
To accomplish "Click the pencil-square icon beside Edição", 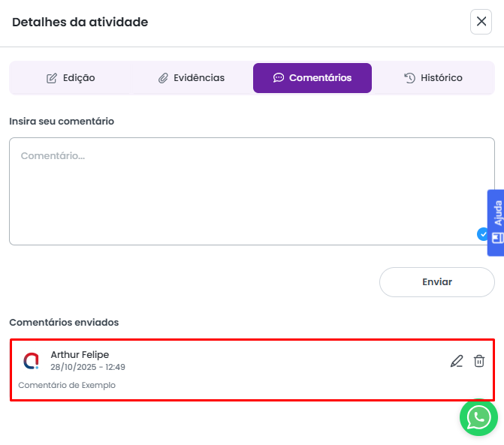I will [x=52, y=78].
